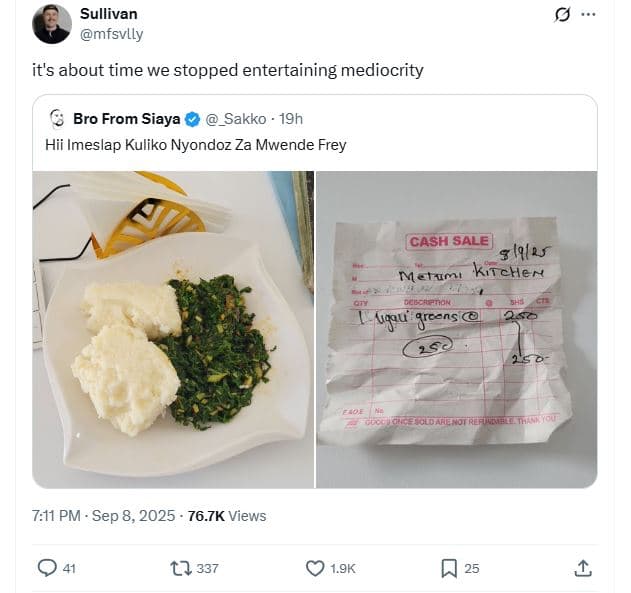Viewport: 631px width, 593px height.
Task: Open the Sullivan display name link
Action: (x=108, y=13)
